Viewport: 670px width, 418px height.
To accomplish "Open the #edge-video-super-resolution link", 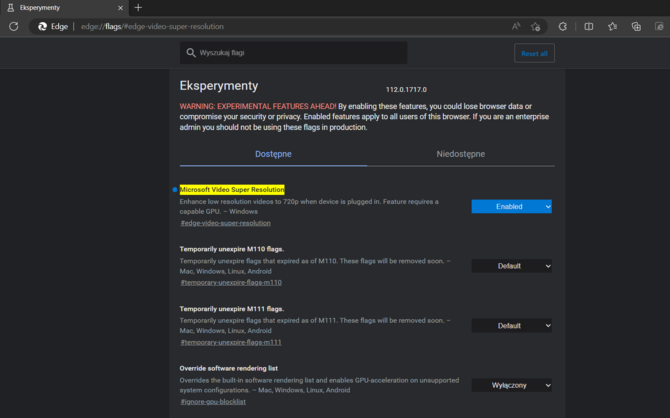I will coord(226,223).
